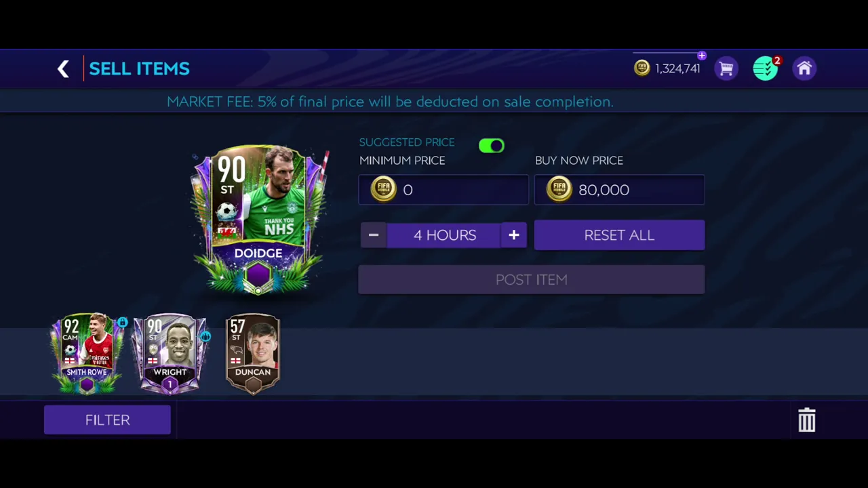Viewport: 868px width, 488px height.
Task: Click the trash can discard icon
Action: [x=806, y=420]
